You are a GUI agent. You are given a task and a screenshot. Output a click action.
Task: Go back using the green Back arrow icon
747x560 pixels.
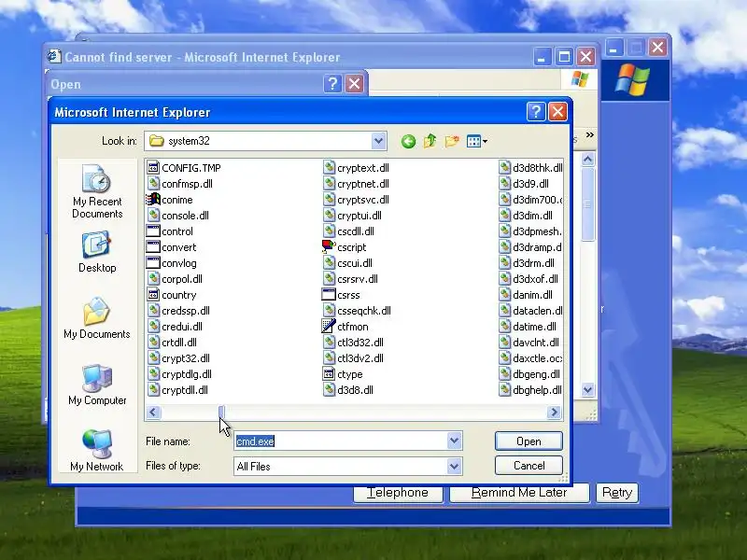click(408, 141)
